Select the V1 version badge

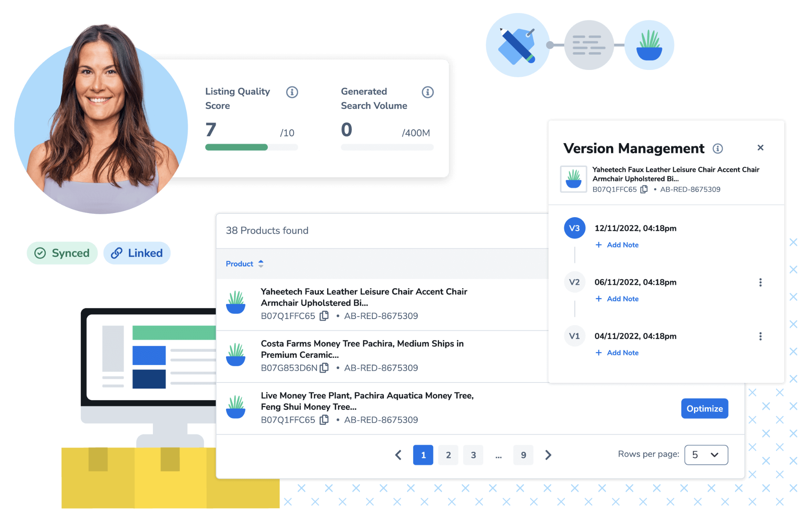[574, 336]
